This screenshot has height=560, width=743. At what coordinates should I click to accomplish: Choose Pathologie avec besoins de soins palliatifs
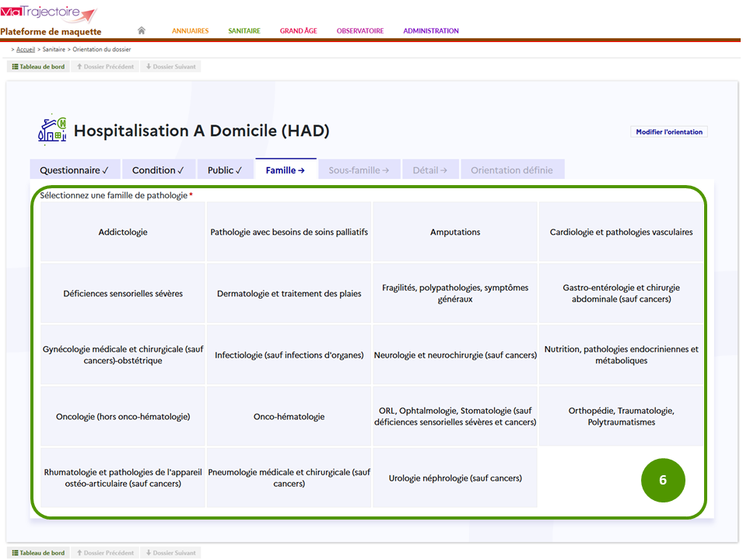[289, 232]
